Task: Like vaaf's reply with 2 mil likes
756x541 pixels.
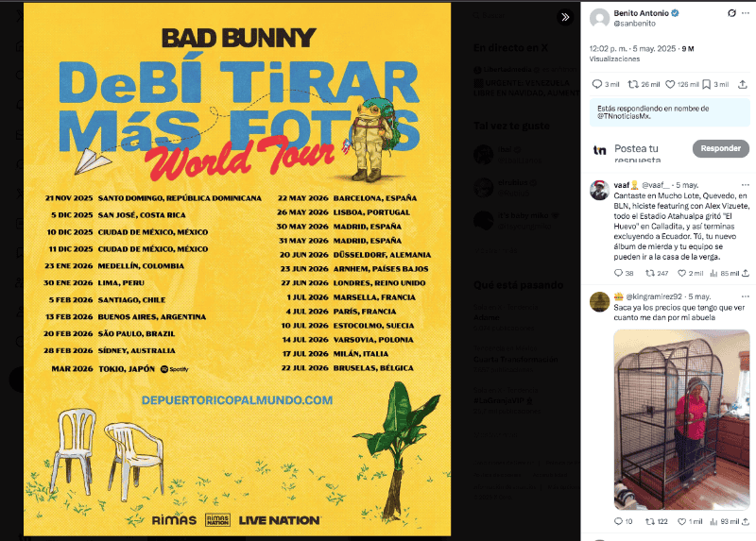Action: [x=684, y=273]
